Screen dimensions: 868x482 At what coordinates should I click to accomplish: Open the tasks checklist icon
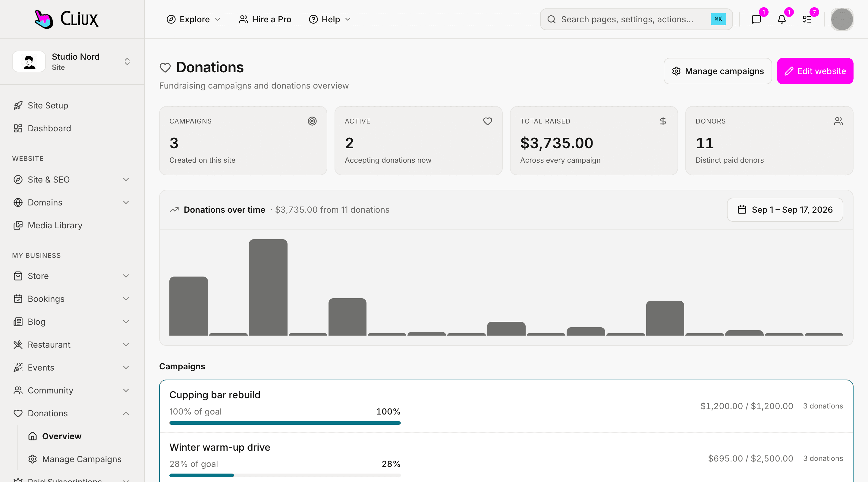coord(807,19)
